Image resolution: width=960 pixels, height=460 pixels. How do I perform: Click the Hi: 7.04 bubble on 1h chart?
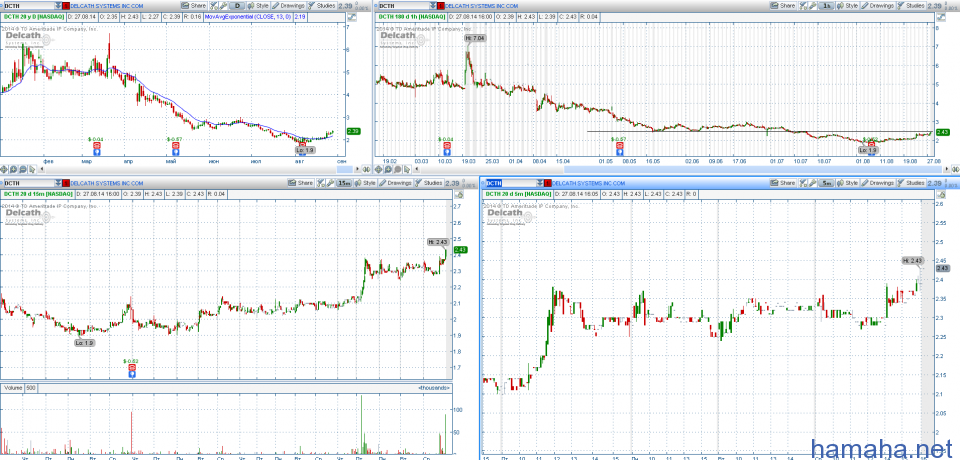point(473,38)
